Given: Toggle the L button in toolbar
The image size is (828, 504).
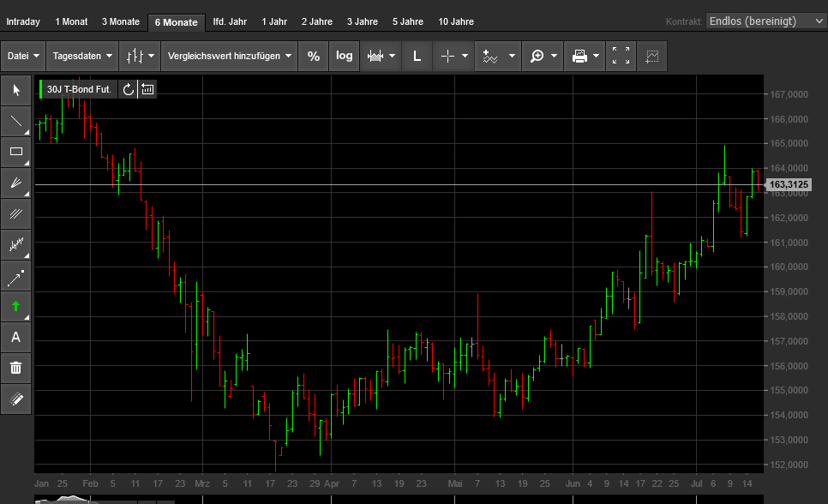Looking at the screenshot, I should [x=417, y=56].
